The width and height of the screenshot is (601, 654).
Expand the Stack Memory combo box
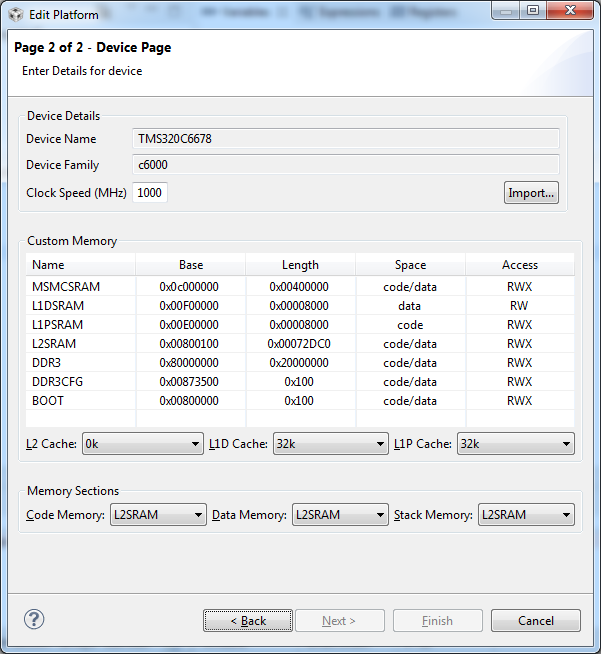click(526, 515)
